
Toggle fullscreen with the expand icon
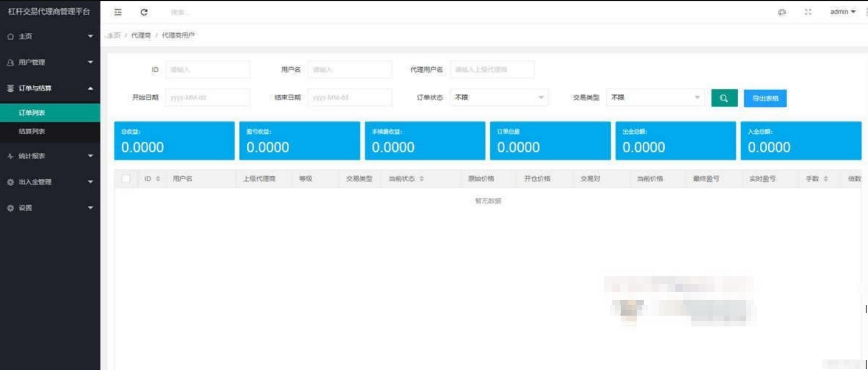click(808, 12)
